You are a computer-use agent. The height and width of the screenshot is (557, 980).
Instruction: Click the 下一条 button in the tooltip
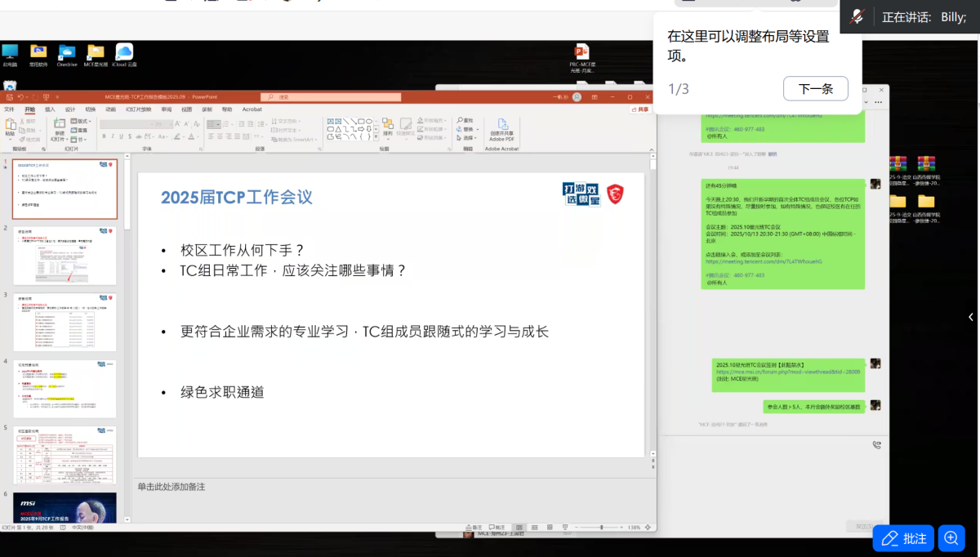tap(815, 89)
